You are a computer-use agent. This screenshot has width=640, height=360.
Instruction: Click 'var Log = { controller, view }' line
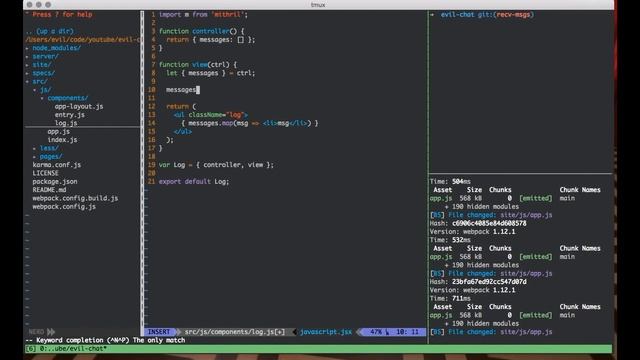pos(216,165)
